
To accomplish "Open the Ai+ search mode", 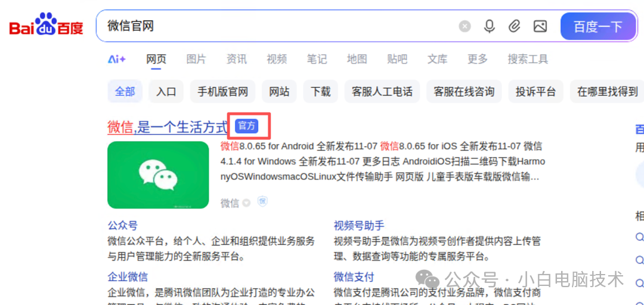I will 117,59.
